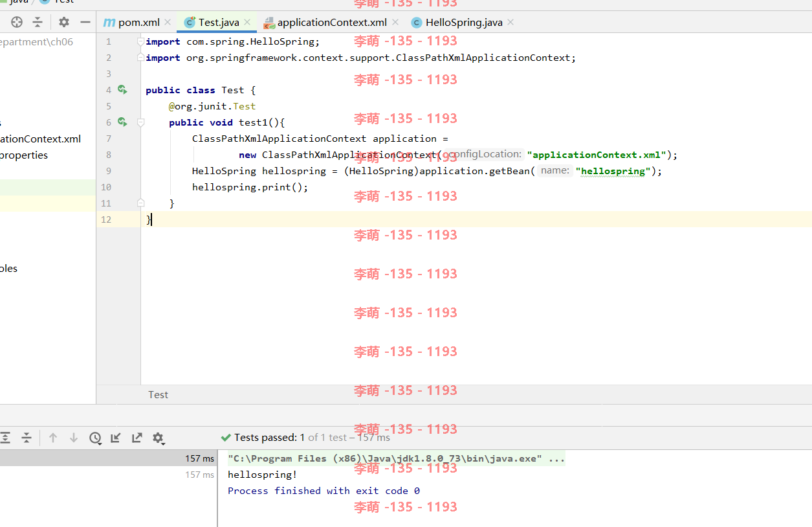
Task: Select the applicationContext.xml file in project tree
Action: pos(41,139)
